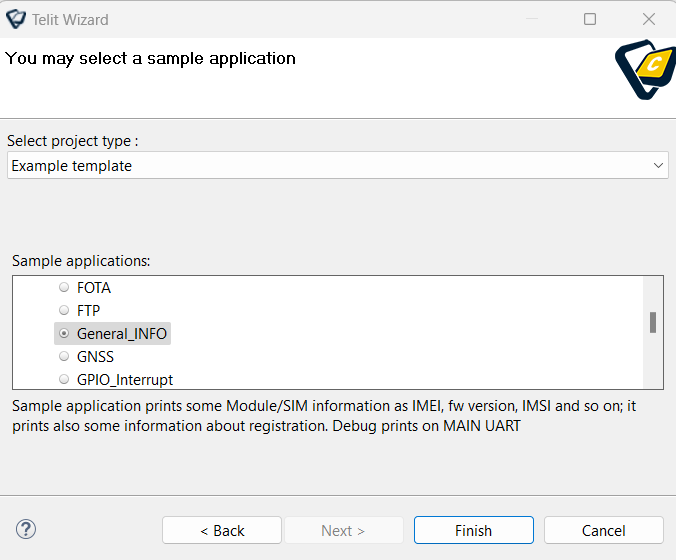Close the Telit Wizard dialog
The image size is (676, 560).
coord(648,19)
